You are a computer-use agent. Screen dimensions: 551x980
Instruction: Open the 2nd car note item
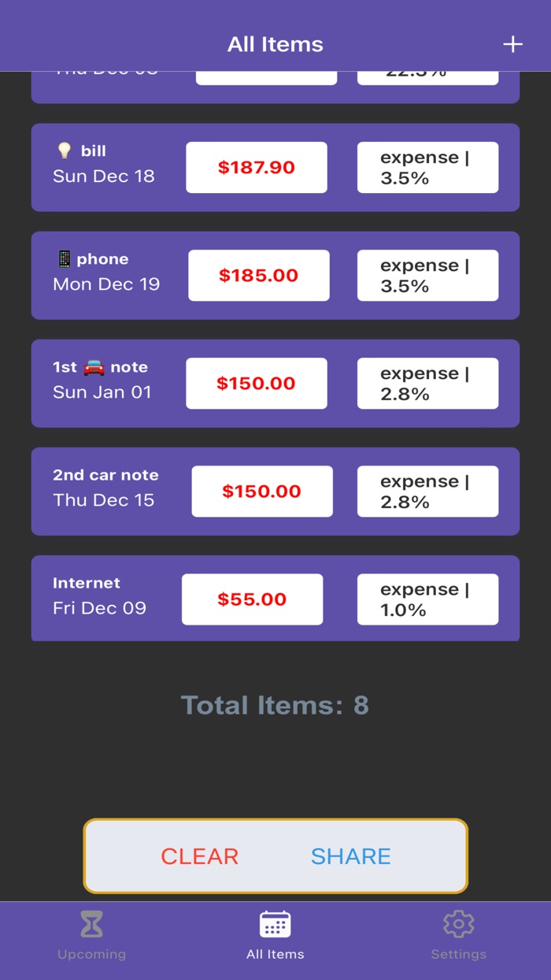tap(105, 488)
